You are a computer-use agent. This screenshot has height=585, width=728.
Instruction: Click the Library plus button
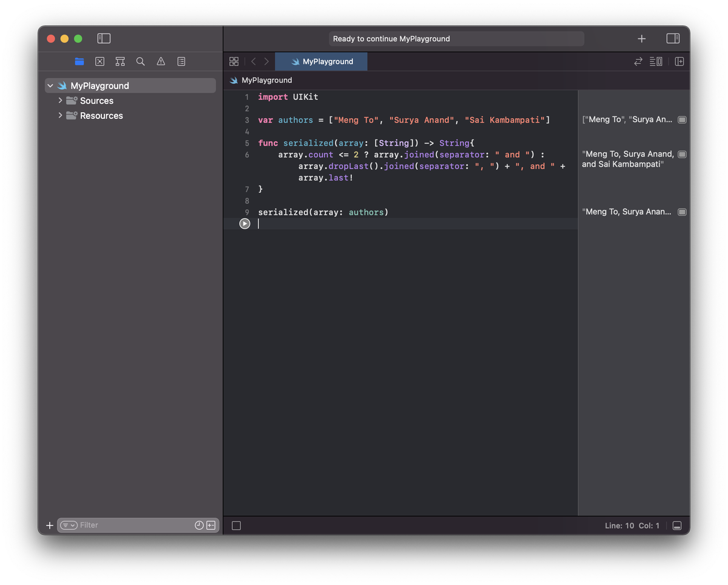(x=641, y=38)
